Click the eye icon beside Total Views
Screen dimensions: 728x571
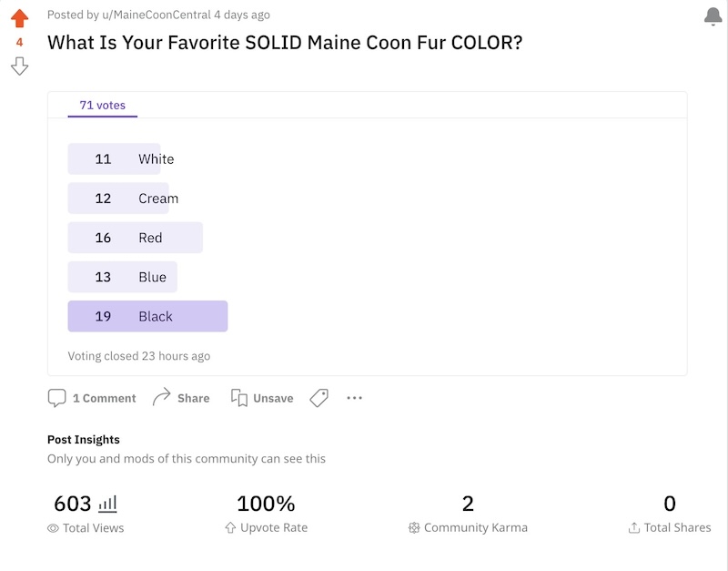[53, 528]
